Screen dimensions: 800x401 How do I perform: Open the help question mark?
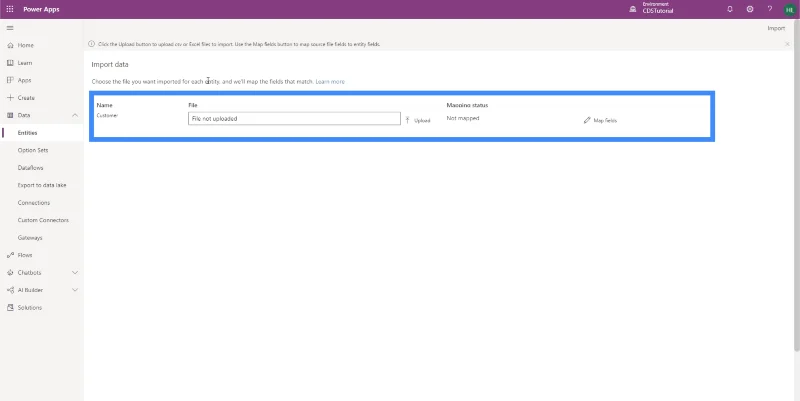[769, 9]
